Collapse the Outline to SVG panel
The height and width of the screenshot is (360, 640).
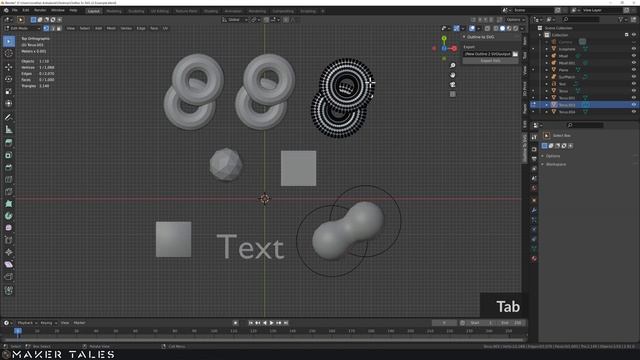[464, 37]
